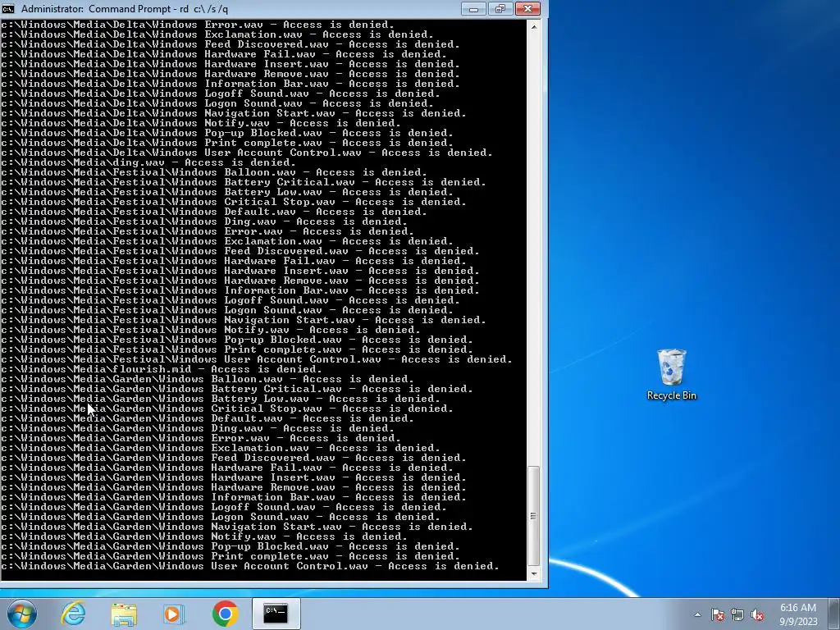Click 'Festival\Windows Balloon.wav' output line
The height and width of the screenshot is (630, 840).
click(x=214, y=172)
